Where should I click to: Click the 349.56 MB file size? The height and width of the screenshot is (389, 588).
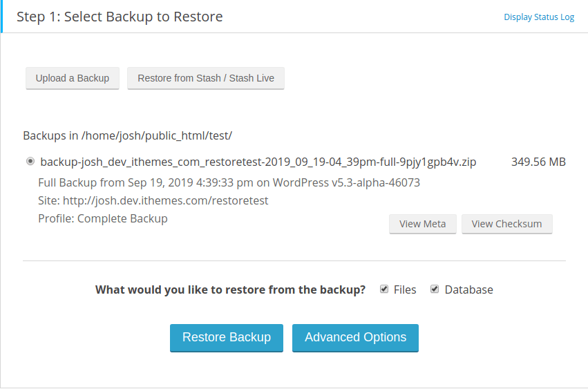pyautogui.click(x=538, y=162)
